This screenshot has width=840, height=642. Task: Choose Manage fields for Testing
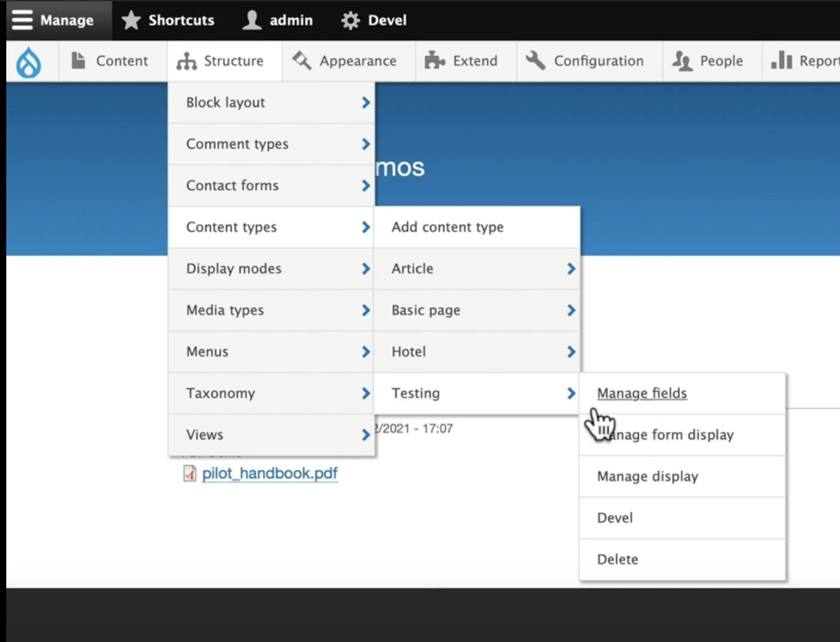[641, 393]
